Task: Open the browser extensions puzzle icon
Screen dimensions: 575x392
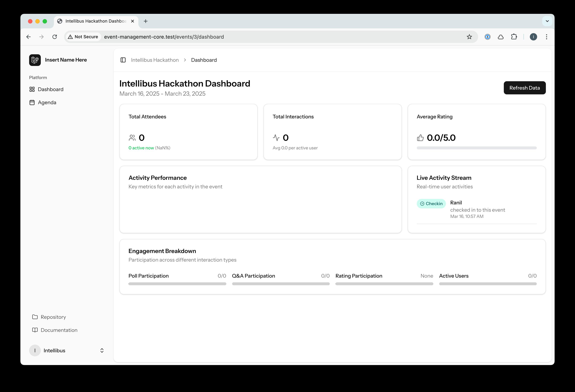Action: (x=514, y=37)
